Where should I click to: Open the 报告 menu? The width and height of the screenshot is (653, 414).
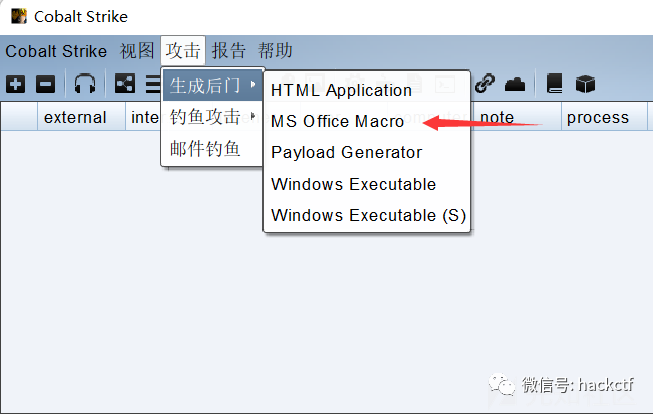(229, 51)
